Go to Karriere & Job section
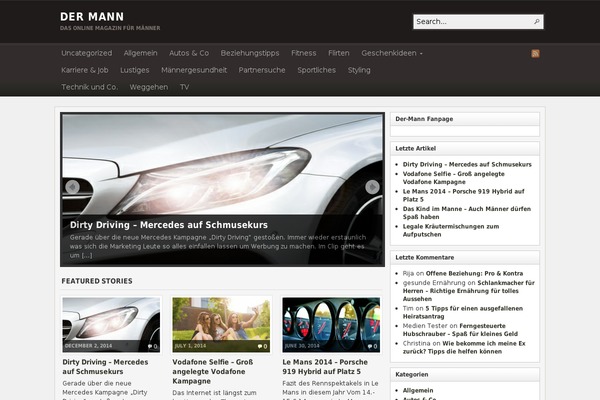 (85, 70)
